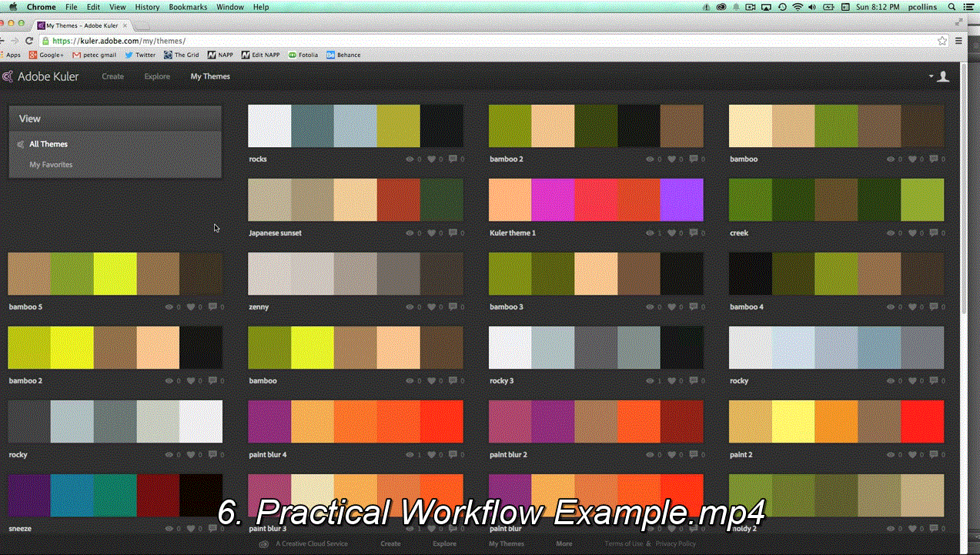Image resolution: width=980 pixels, height=555 pixels.
Task: Click the Adobe Kuler logo icon
Action: pos(8,76)
